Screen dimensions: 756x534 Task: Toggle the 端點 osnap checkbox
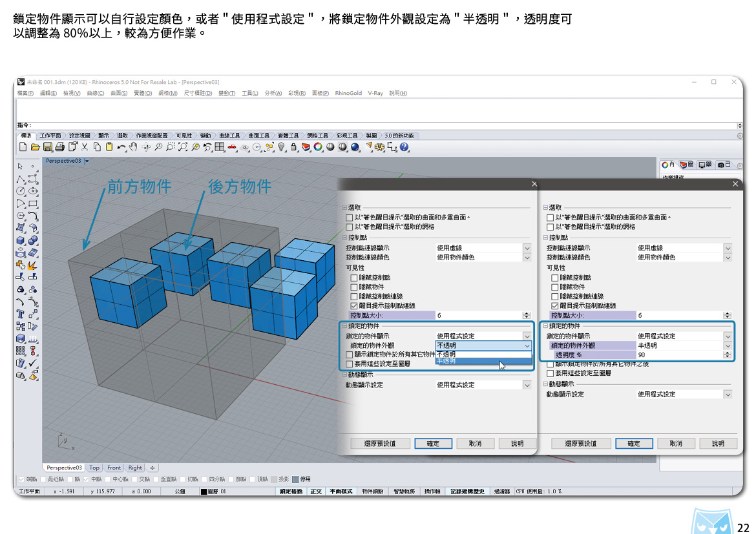click(x=21, y=479)
